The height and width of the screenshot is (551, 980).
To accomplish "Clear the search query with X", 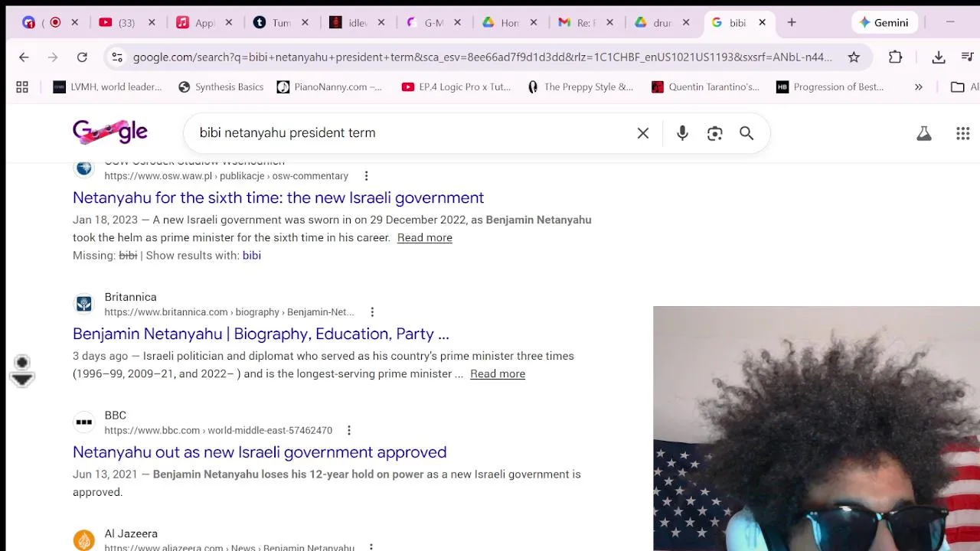I will (643, 133).
